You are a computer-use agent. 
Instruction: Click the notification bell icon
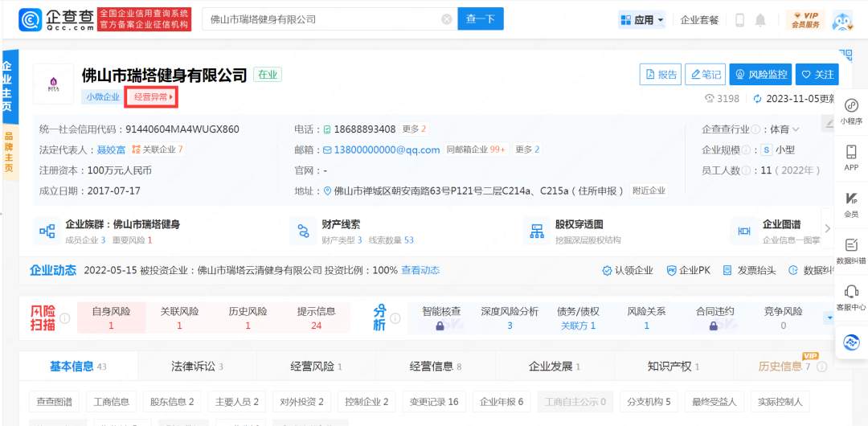pyautogui.click(x=760, y=20)
